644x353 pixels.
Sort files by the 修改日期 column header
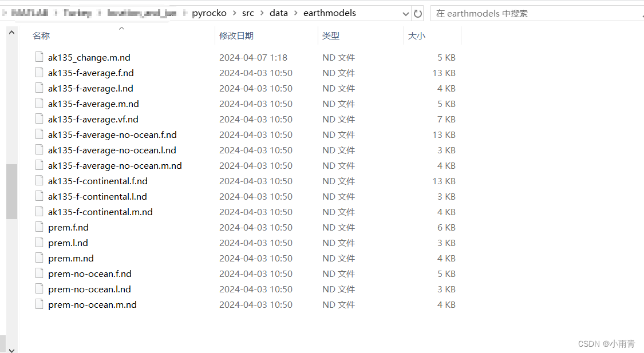[x=236, y=35]
